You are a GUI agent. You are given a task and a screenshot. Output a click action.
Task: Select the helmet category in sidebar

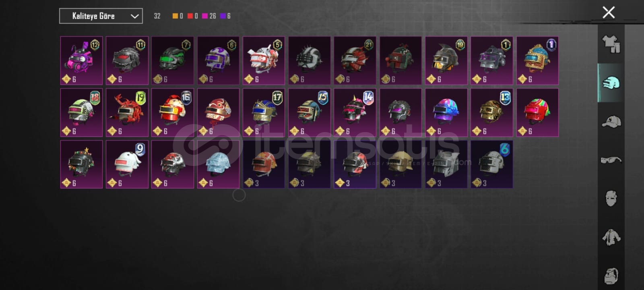611,83
